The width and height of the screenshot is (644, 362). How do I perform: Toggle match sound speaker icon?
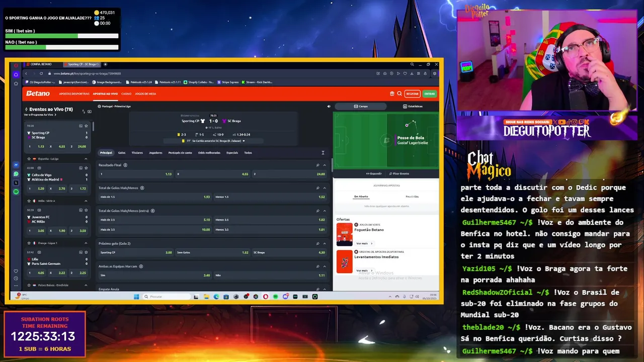click(329, 107)
